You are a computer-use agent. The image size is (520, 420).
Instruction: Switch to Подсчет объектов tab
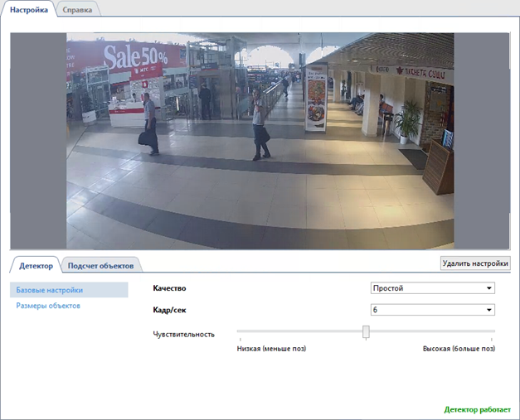[x=100, y=266]
